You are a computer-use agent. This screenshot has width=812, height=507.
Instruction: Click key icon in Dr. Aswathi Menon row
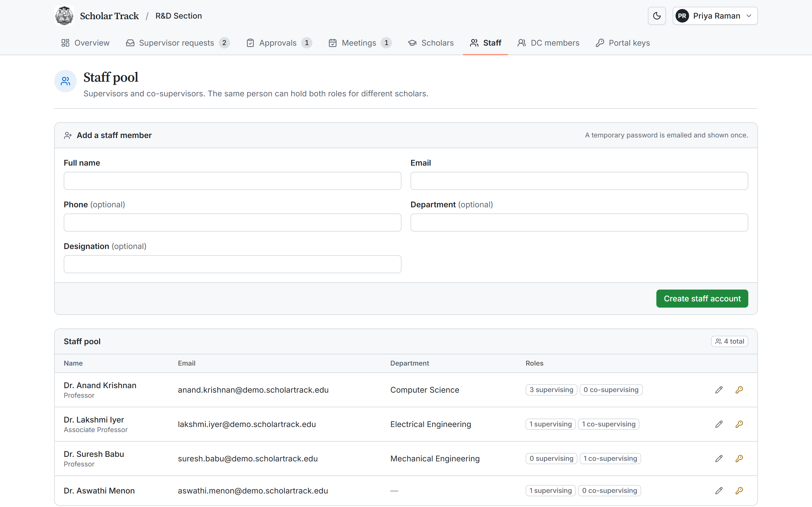click(739, 491)
